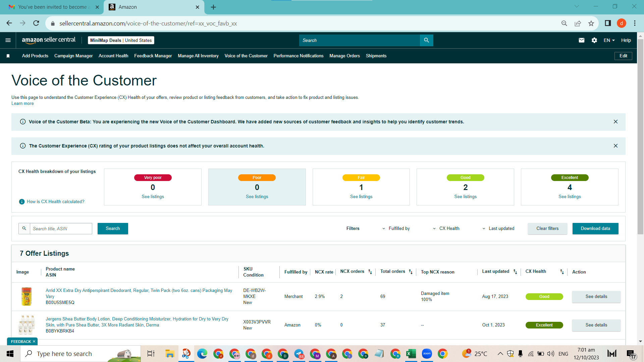Click the bookmark icon in favorites bar
644x362 pixels.
[8, 56]
